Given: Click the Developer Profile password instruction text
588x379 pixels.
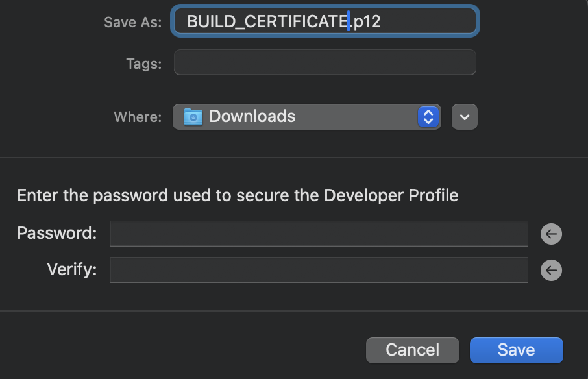Looking at the screenshot, I should coord(238,195).
